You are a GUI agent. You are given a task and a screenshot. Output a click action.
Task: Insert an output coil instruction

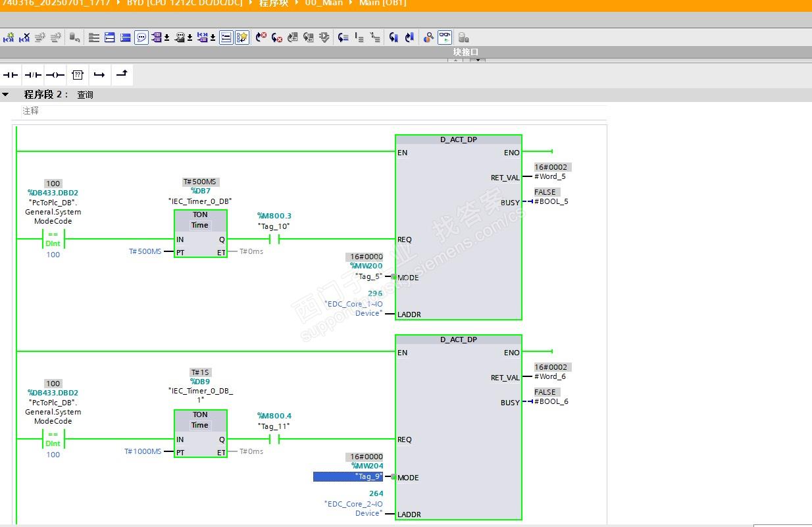(x=55, y=75)
